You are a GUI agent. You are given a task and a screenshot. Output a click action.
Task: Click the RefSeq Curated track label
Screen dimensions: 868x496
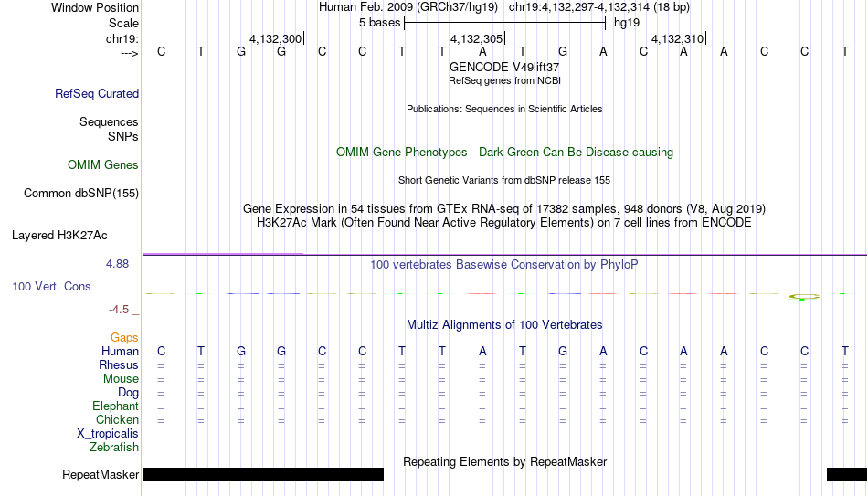(x=96, y=93)
